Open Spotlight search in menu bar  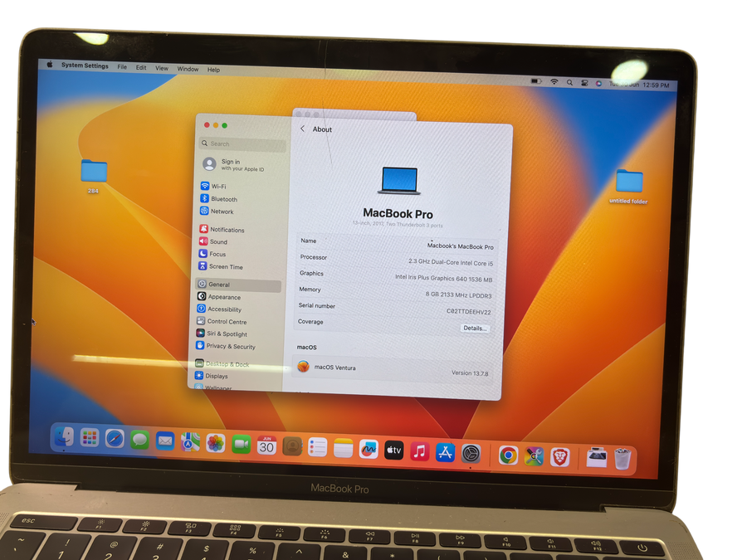(x=569, y=82)
